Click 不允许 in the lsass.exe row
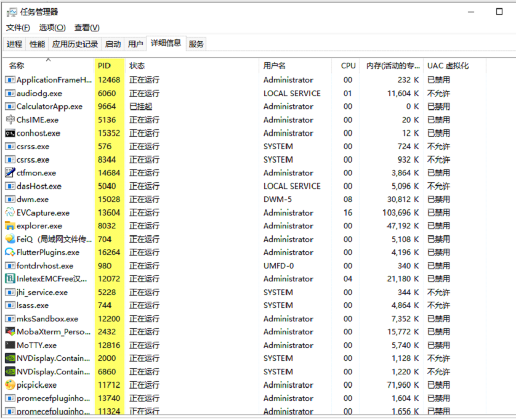516x420 pixels. coord(438,305)
